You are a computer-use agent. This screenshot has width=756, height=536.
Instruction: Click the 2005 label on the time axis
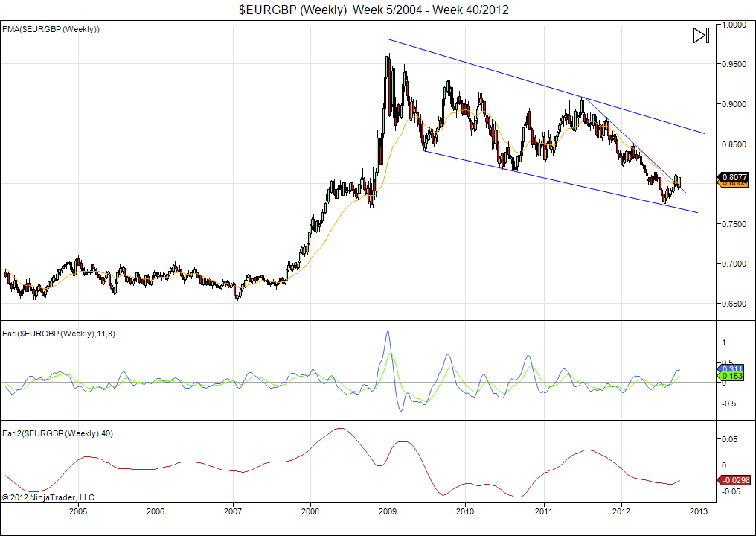pos(78,511)
